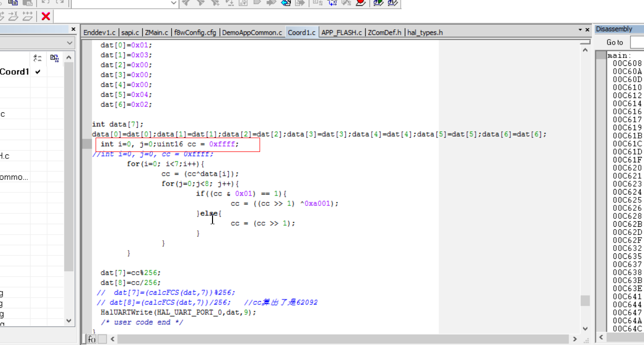Click the Disassembly scroll left arrow
Viewport: 644px width, 345px height.
tap(601, 338)
